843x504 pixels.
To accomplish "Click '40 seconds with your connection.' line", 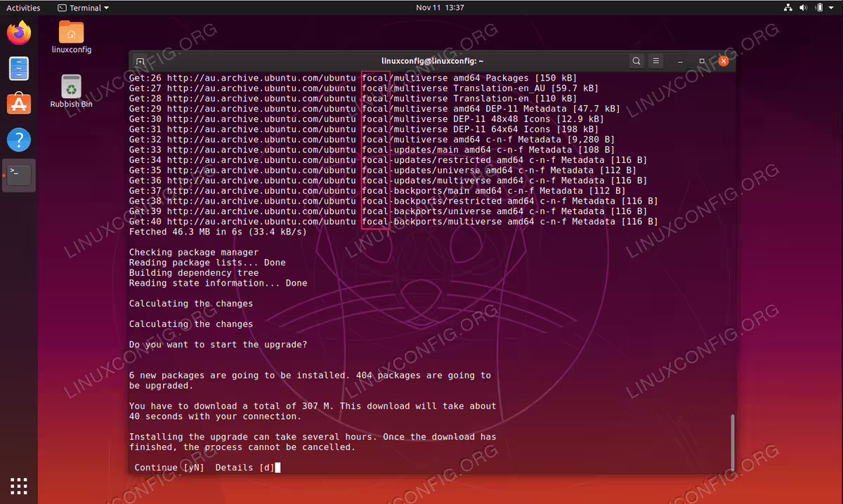I will [215, 416].
